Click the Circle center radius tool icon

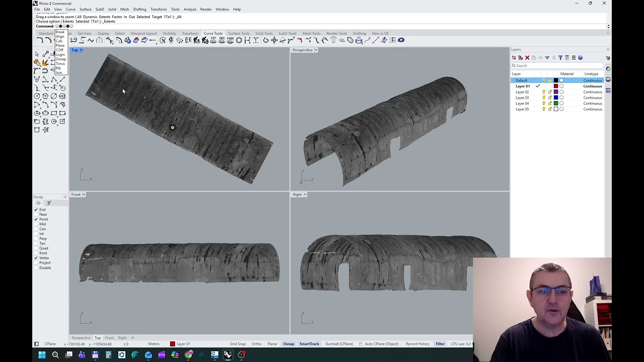coord(37,96)
